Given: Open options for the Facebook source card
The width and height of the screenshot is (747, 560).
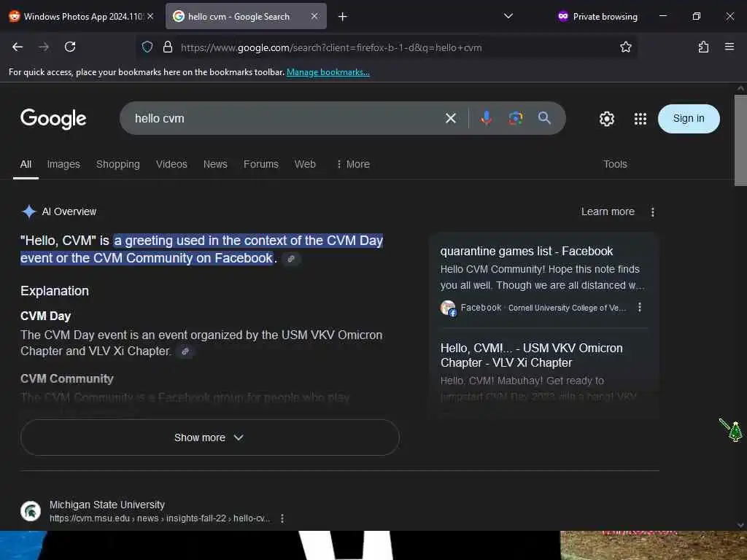Looking at the screenshot, I should [x=639, y=307].
